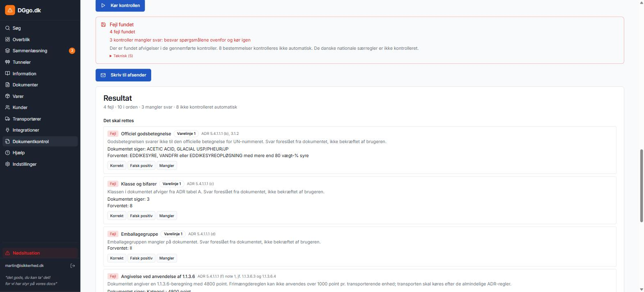Click Varelinje 1 tag on Officiel godsbetegnelse

click(x=186, y=134)
